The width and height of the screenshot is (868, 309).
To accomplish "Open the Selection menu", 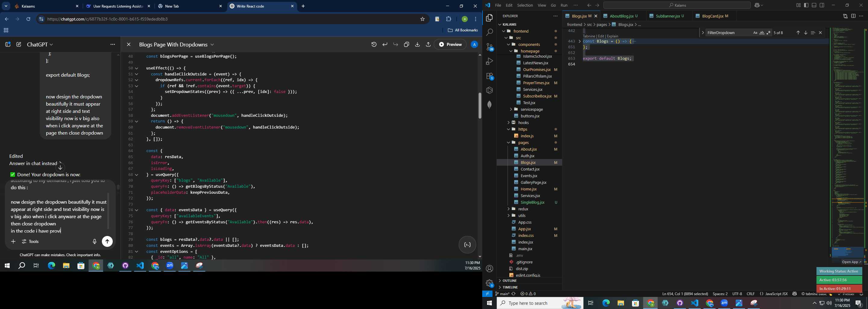I will pos(525,5).
